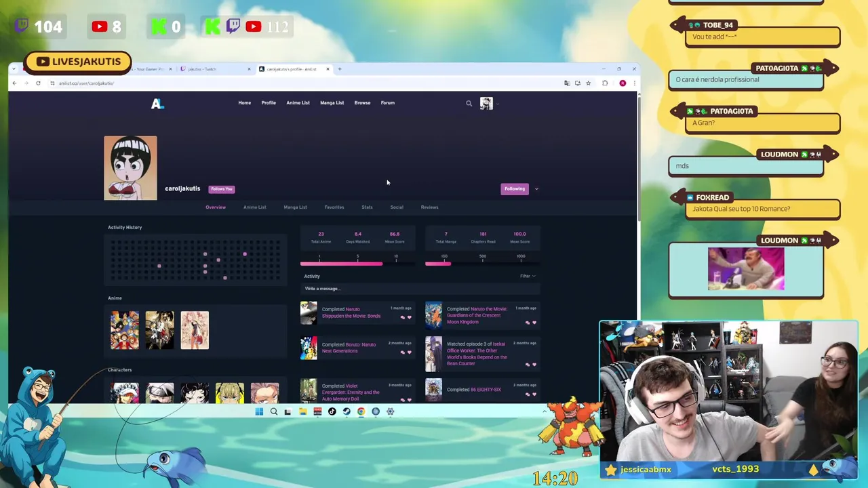Open TikTok from the taskbar
868x488 pixels.
(x=332, y=411)
